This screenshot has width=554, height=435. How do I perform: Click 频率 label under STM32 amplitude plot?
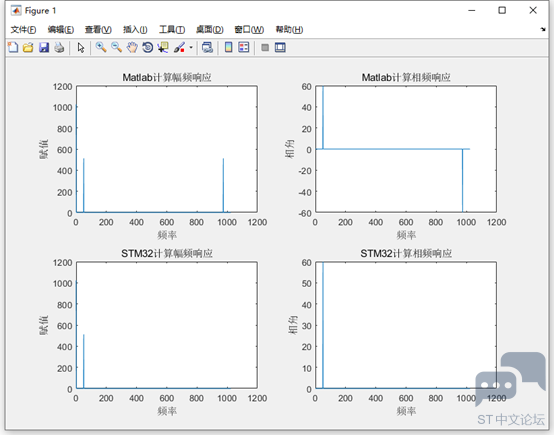(x=167, y=411)
